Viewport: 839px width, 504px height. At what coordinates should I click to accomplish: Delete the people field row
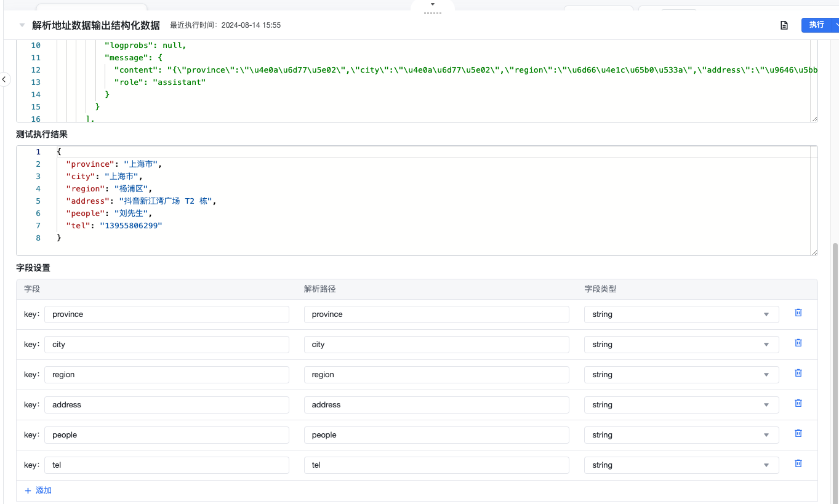tap(798, 433)
